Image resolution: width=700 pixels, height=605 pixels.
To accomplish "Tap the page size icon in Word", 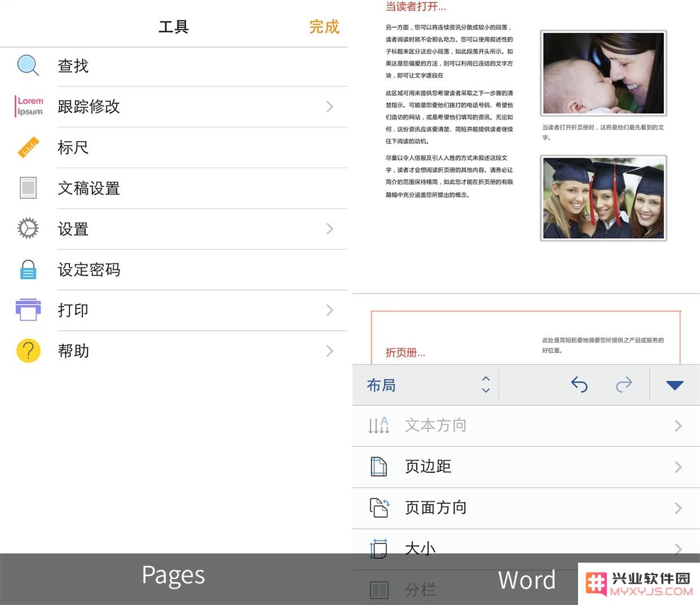I will pyautogui.click(x=378, y=549).
